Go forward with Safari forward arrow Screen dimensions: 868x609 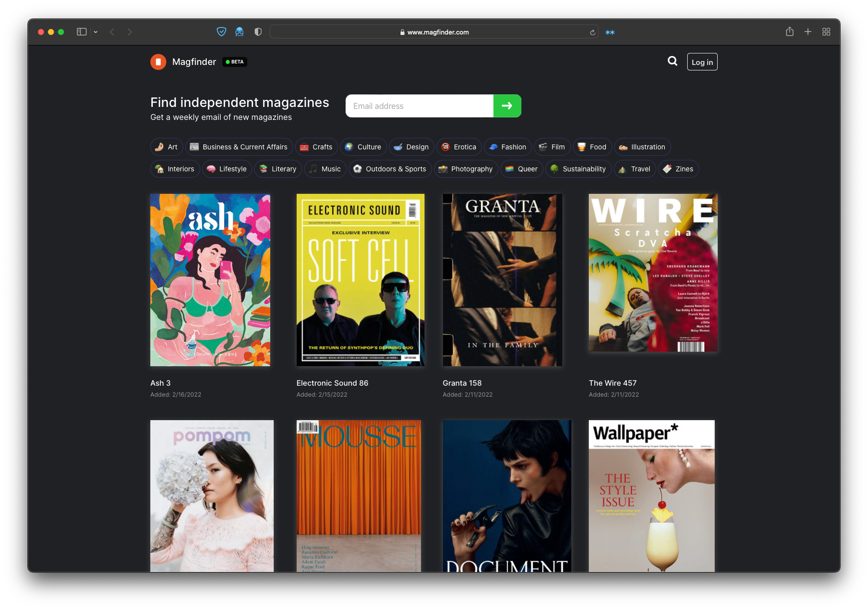pos(130,32)
